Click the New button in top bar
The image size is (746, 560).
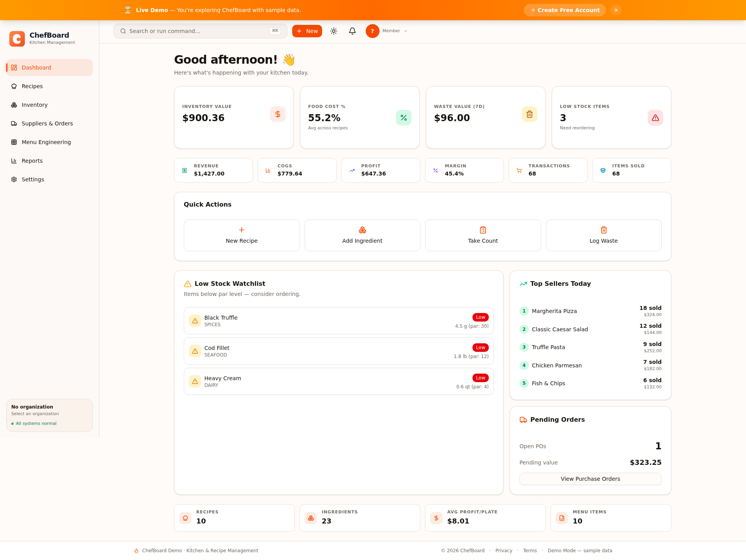pyautogui.click(x=307, y=31)
